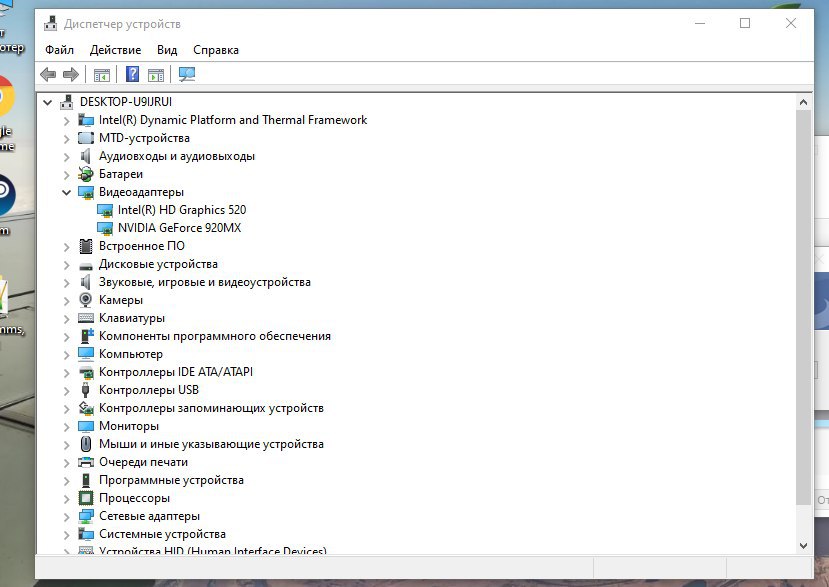Select the DESKTOP-U9IJRUI computer icon

(67, 102)
